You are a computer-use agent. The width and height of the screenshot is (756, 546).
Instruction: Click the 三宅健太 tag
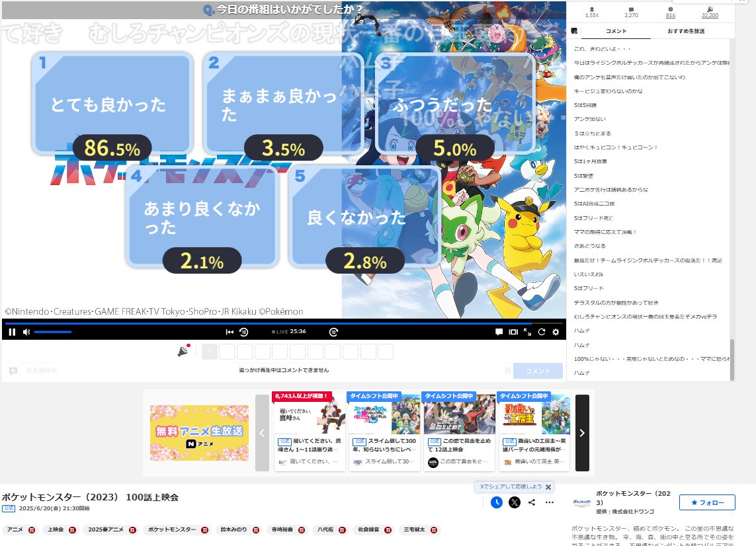[414, 529]
